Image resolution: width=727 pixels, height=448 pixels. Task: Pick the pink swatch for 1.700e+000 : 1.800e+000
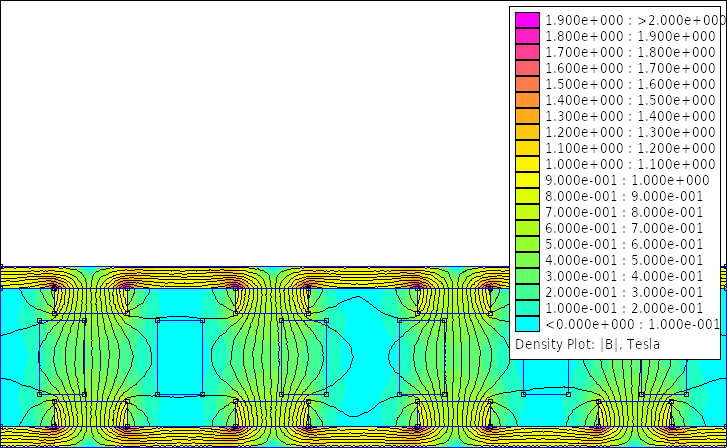pos(527,52)
